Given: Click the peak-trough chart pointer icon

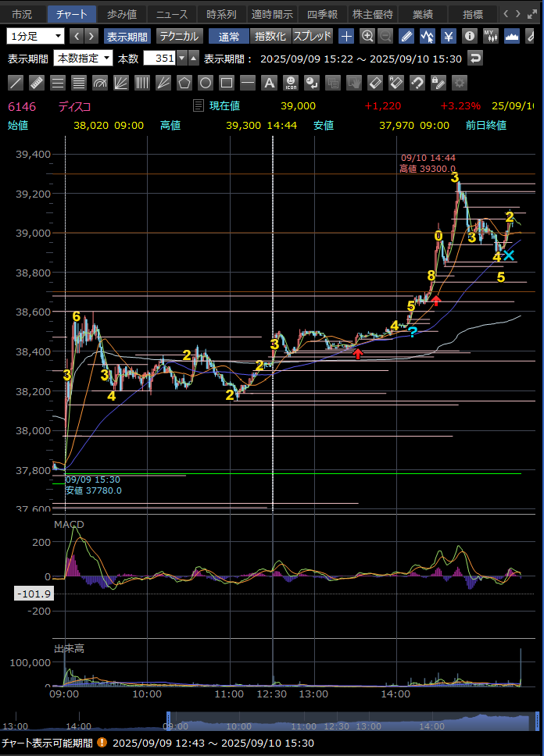Looking at the screenshot, I should pos(428,36).
